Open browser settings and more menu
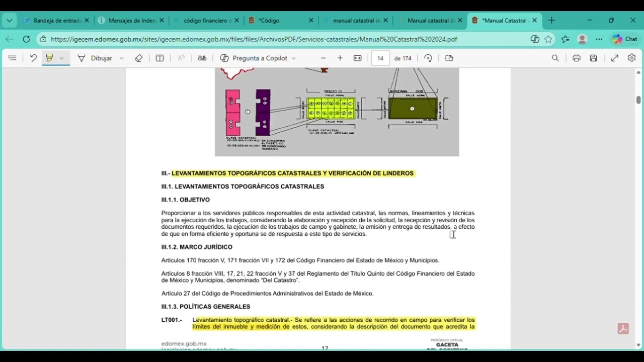 coord(599,39)
